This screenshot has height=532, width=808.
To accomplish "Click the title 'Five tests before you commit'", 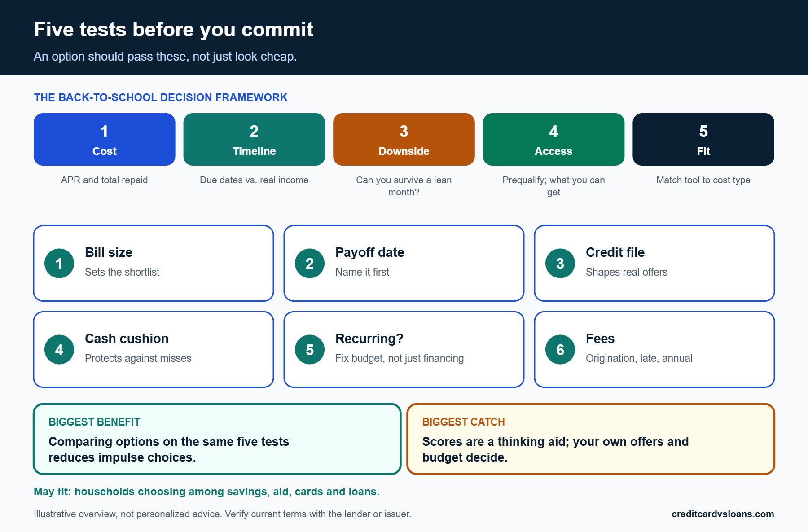I will (173, 30).
